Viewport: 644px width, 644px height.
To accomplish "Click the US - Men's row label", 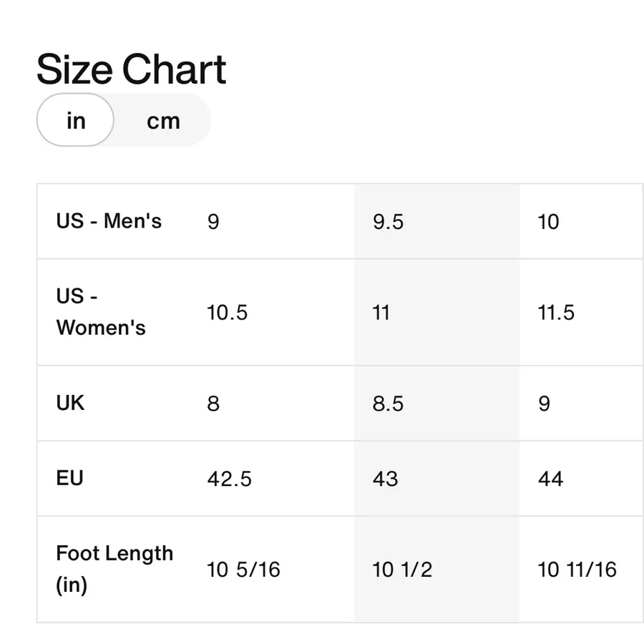I will click(x=109, y=221).
